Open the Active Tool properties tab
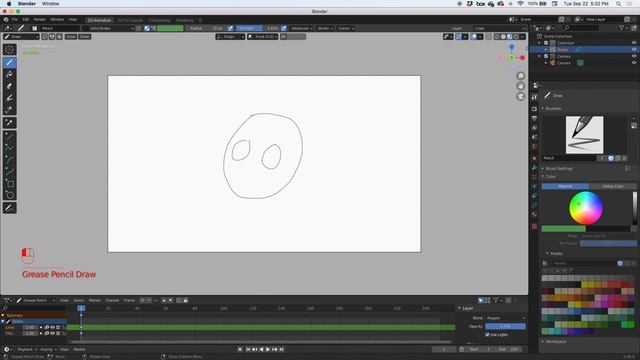The height and width of the screenshot is (360, 640). pos(534,97)
